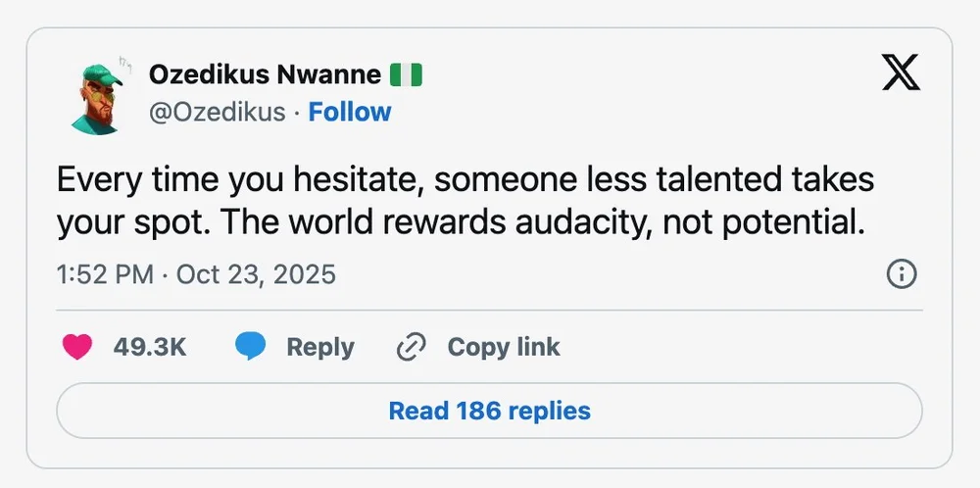Click the 49.3K likes count

(x=149, y=347)
